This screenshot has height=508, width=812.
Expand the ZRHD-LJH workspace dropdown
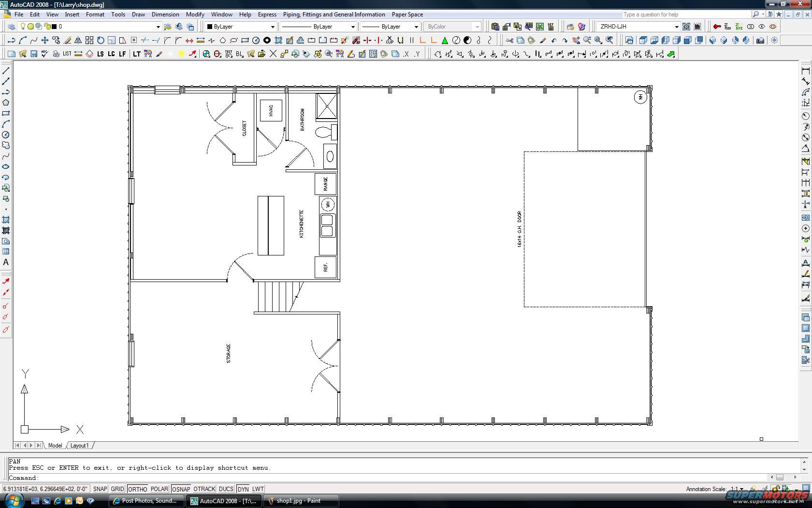676,27
